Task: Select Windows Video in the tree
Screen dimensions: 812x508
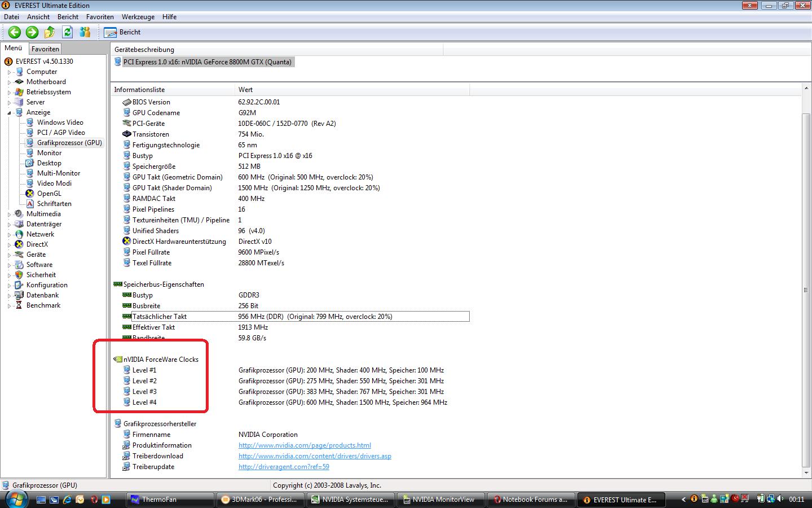Action: 60,122
